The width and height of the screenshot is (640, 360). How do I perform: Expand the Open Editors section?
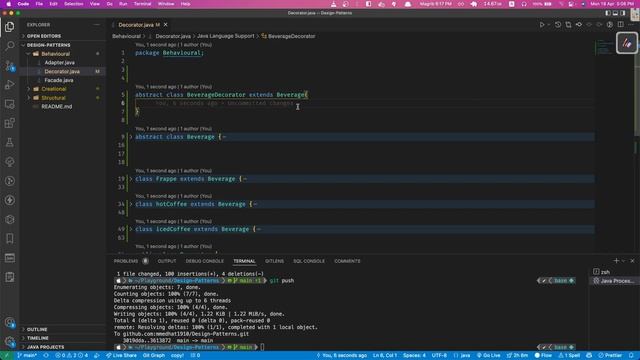(44, 36)
